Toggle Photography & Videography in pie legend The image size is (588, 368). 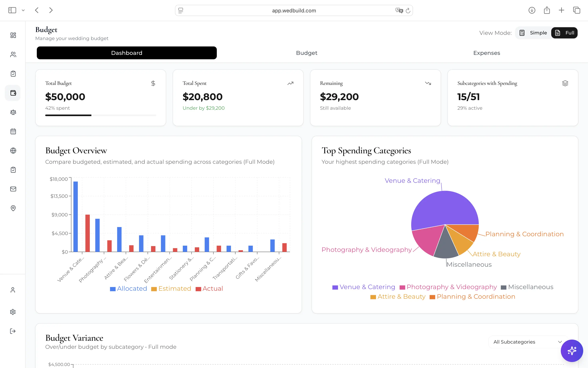pos(448,287)
